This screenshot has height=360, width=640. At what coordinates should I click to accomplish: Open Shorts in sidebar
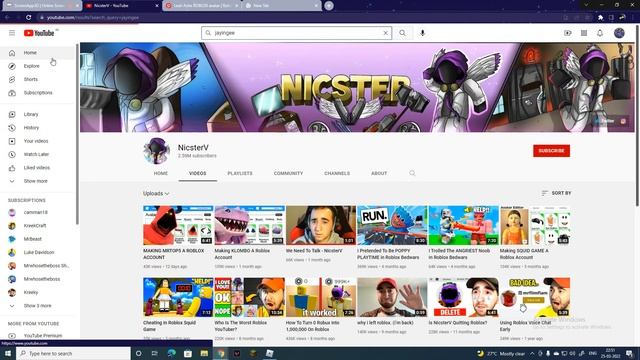coord(38,79)
